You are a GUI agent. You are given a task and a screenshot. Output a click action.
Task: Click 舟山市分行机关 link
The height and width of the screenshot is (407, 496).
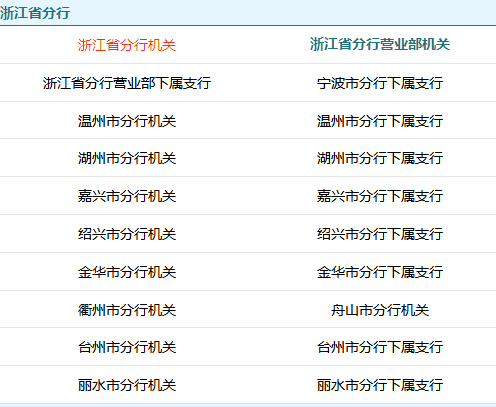coord(380,310)
